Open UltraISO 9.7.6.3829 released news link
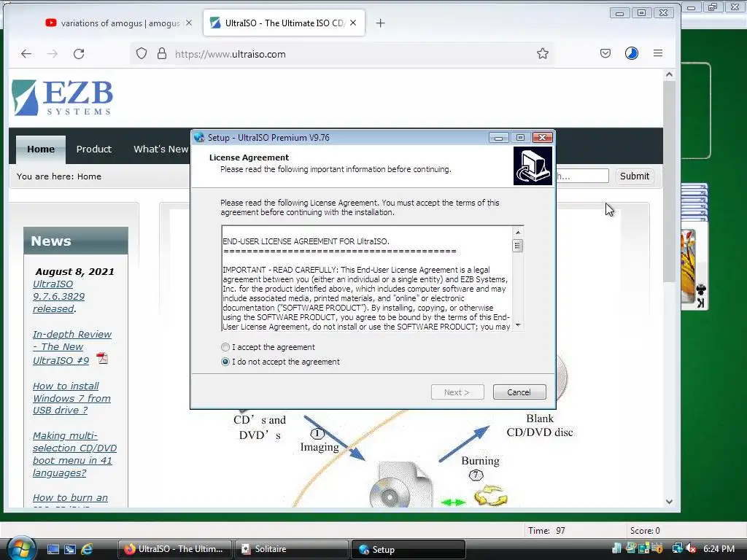The height and width of the screenshot is (560, 747). tap(58, 296)
